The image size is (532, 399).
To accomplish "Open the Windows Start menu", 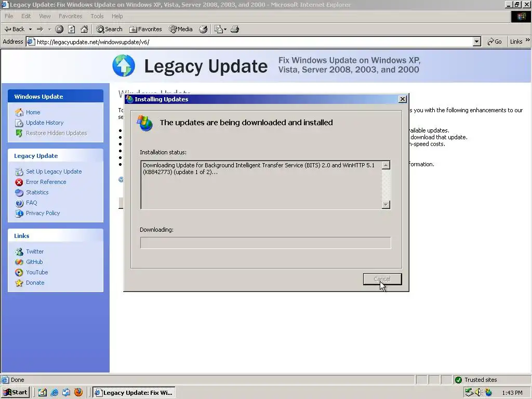I will (x=15, y=392).
